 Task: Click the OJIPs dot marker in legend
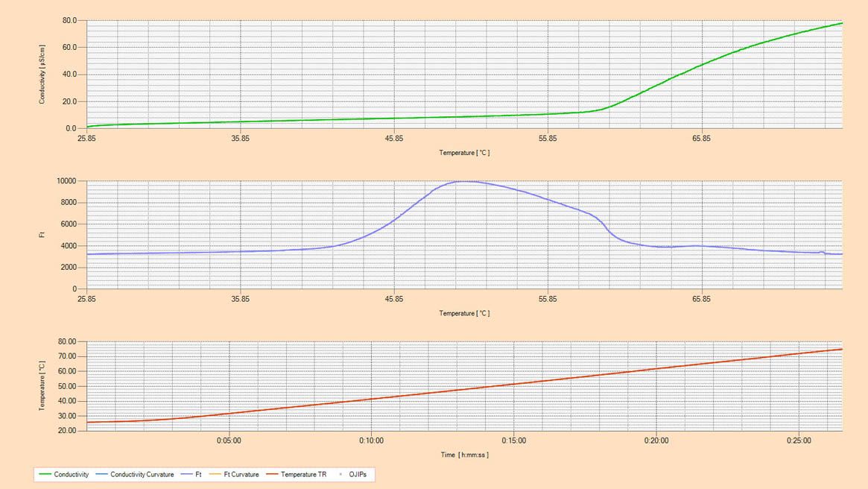tap(340, 475)
